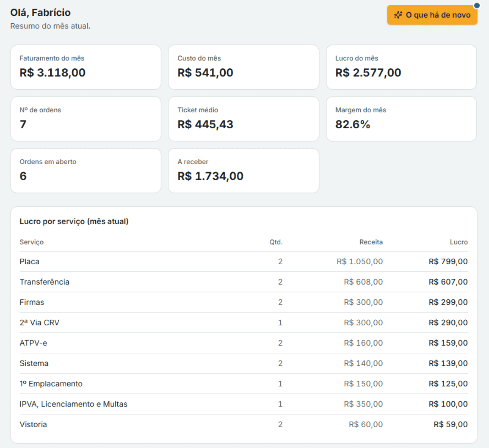The image size is (489, 448).
Task: Click ATPV-e profit 'R$ 159,00'
Action: click(x=448, y=343)
